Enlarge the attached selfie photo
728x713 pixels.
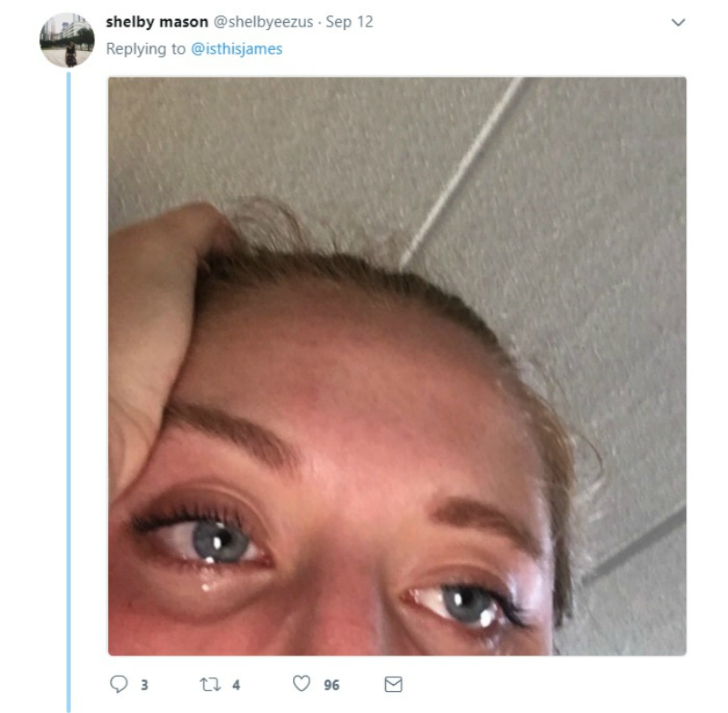coord(397,366)
